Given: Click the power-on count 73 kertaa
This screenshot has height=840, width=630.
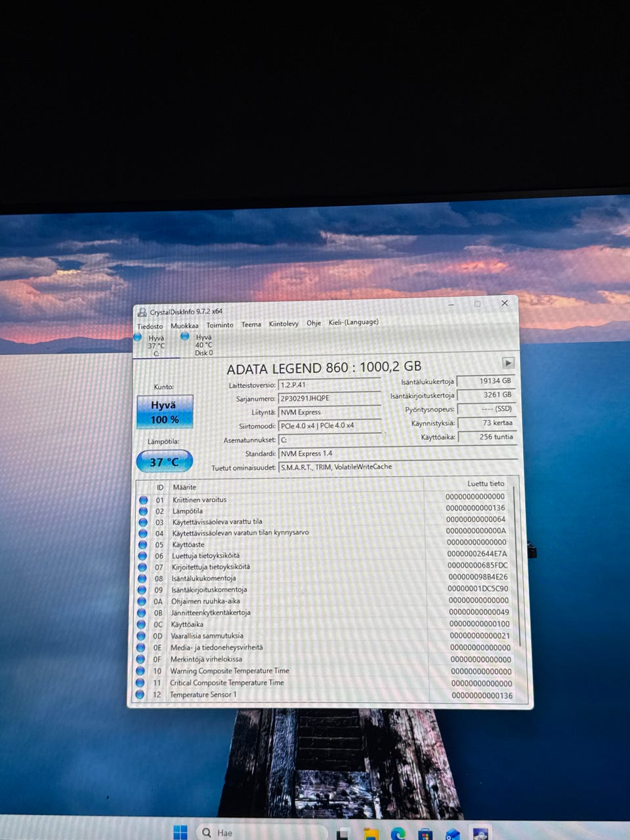Looking at the screenshot, I should coord(487,423).
